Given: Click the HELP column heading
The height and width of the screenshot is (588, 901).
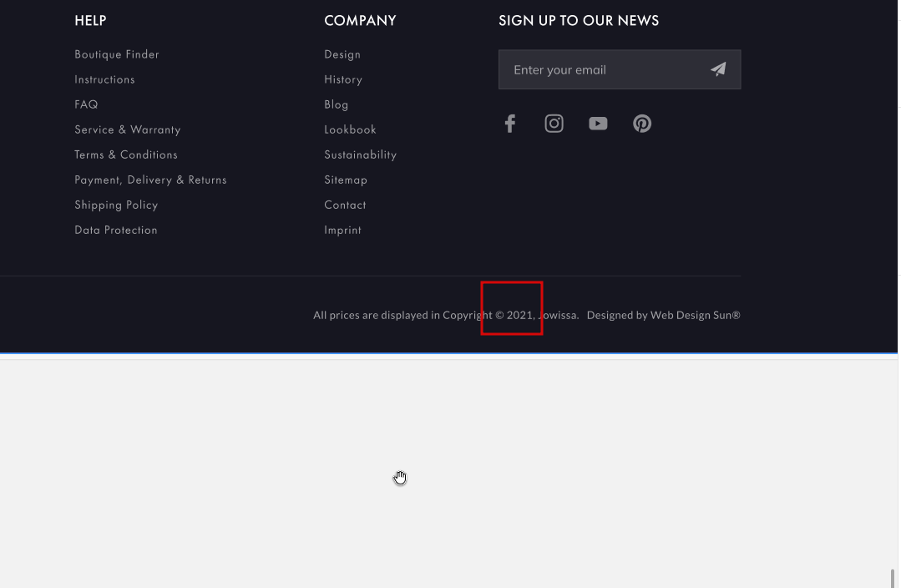Looking at the screenshot, I should click(x=90, y=21).
